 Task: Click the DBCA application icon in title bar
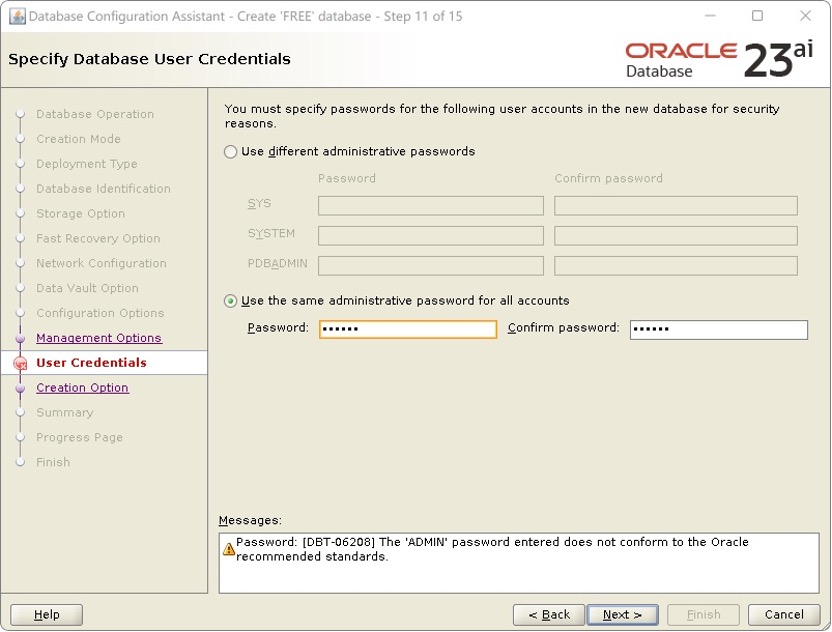(x=15, y=16)
